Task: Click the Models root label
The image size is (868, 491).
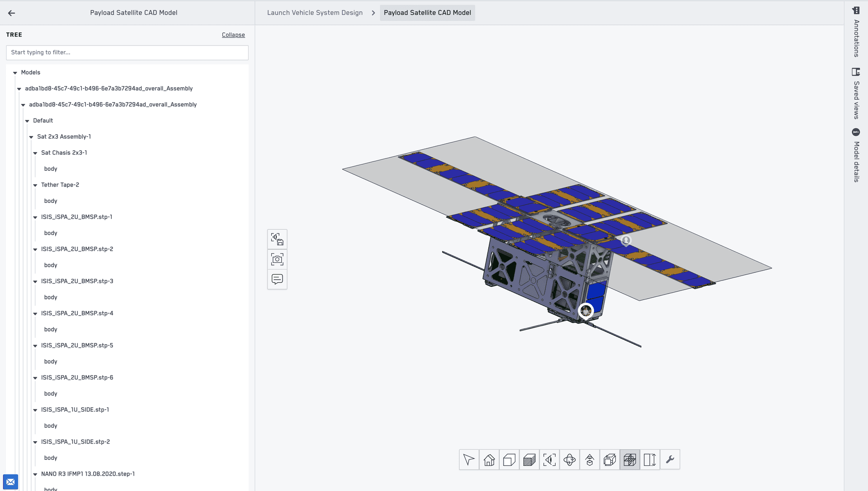Action: [x=30, y=72]
